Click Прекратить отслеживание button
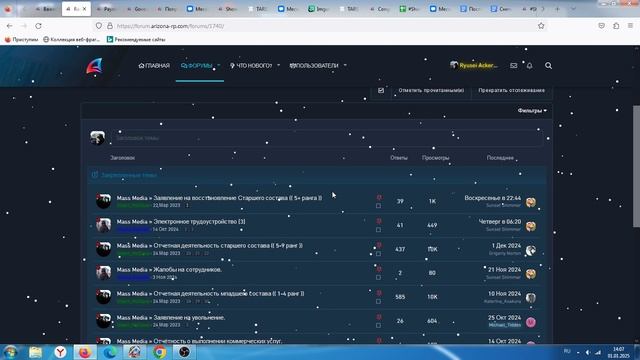The image size is (640, 360). point(511,90)
